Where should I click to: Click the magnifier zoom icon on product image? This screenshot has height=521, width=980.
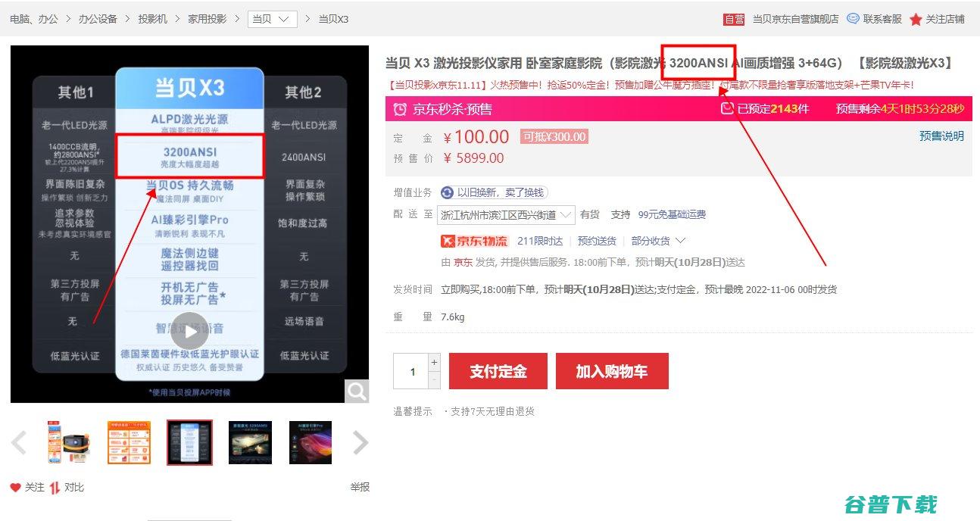357,391
